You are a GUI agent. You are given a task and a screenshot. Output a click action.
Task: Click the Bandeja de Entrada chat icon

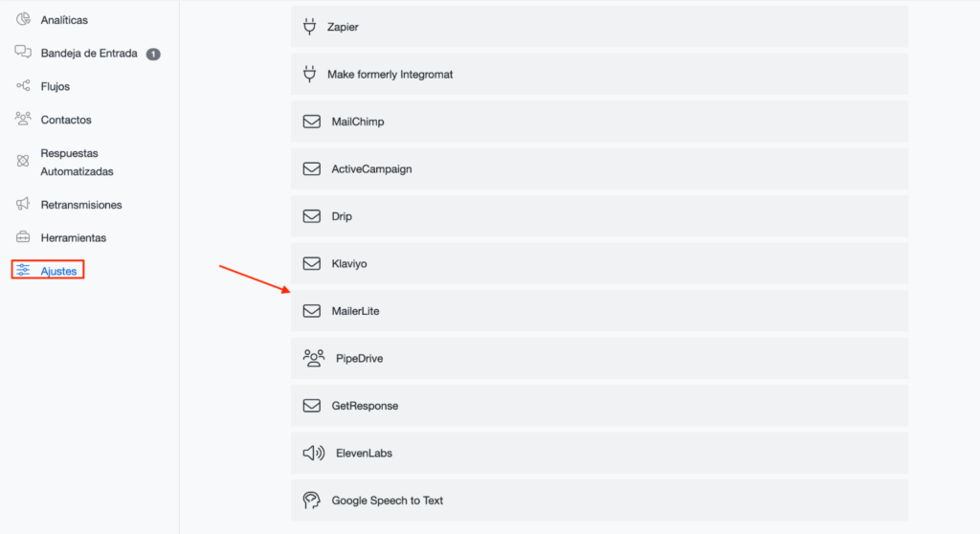click(23, 53)
